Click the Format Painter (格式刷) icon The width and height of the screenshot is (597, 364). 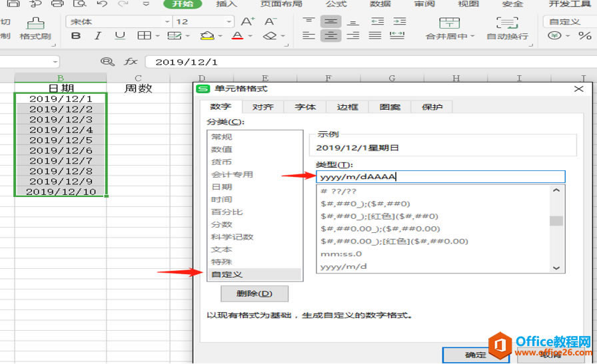35,24
